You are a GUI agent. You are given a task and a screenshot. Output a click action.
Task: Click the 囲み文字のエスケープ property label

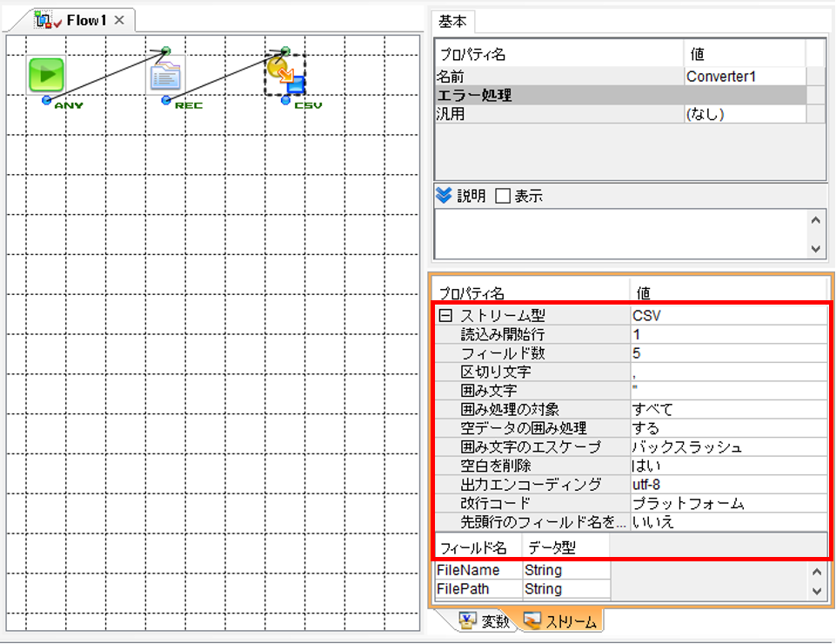(531, 446)
